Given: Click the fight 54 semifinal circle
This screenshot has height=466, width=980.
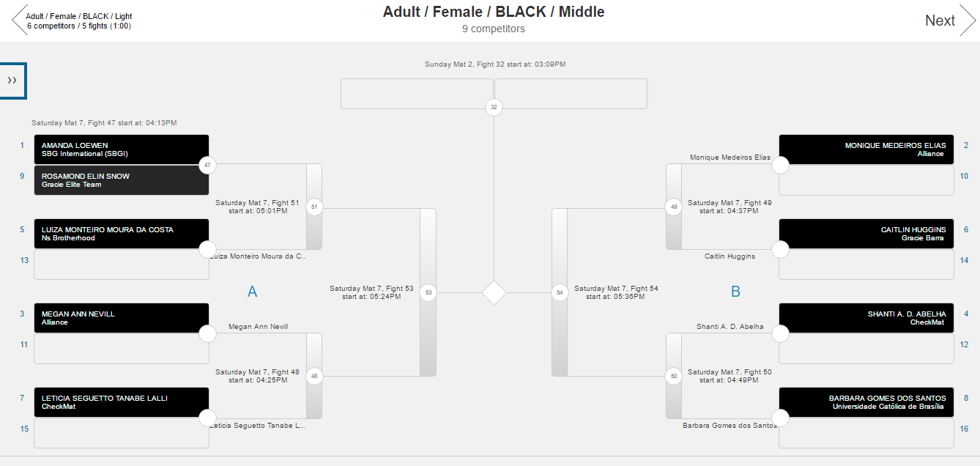Looking at the screenshot, I should 560,292.
